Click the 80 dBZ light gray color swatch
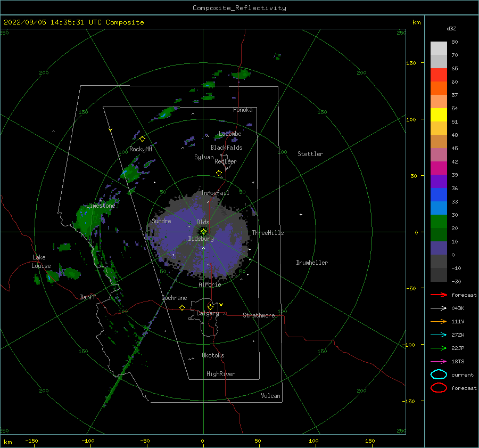479x448 pixels. click(x=439, y=48)
